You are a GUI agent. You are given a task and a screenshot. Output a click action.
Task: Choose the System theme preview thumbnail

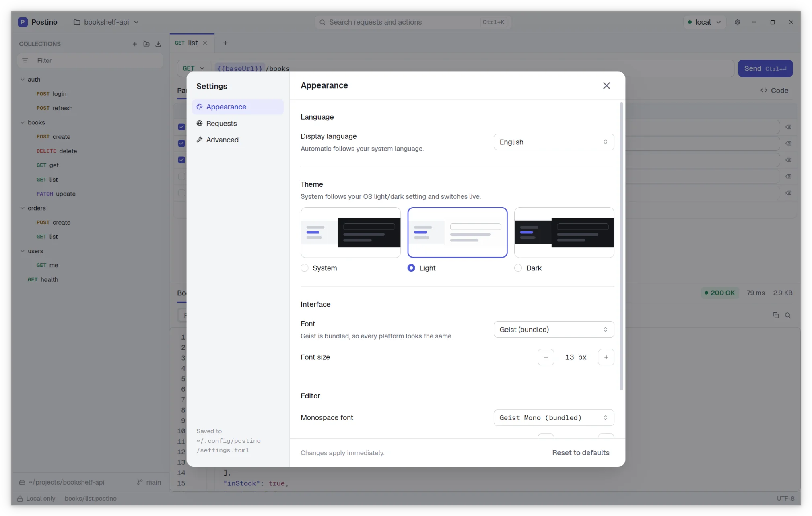tap(350, 232)
